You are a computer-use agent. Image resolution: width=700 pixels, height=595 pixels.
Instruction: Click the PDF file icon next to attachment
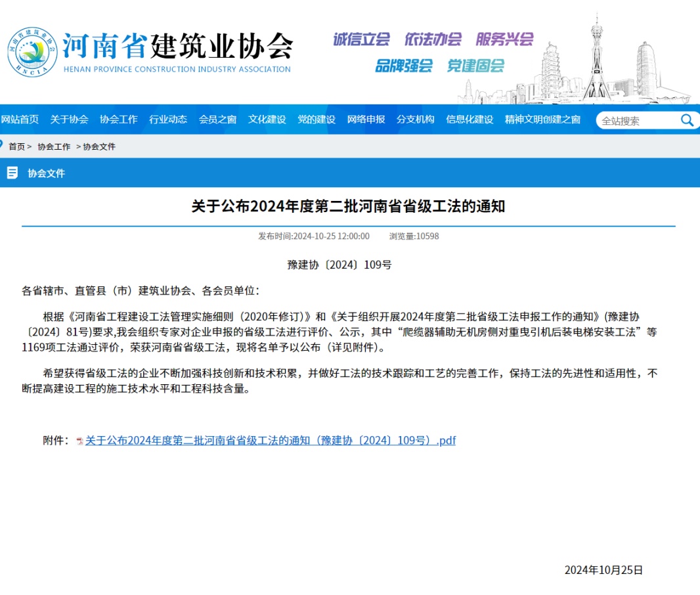point(80,441)
